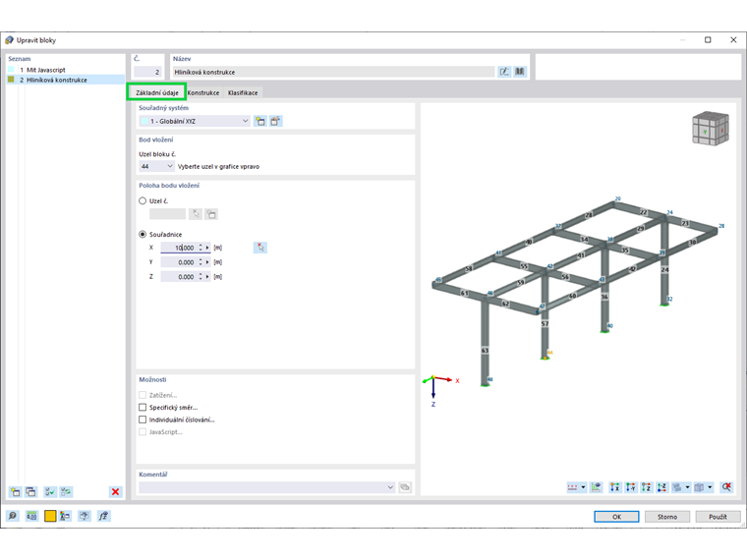Close the Upravit bloky dialog
Screen dimensions: 747x560
[x=733, y=40]
